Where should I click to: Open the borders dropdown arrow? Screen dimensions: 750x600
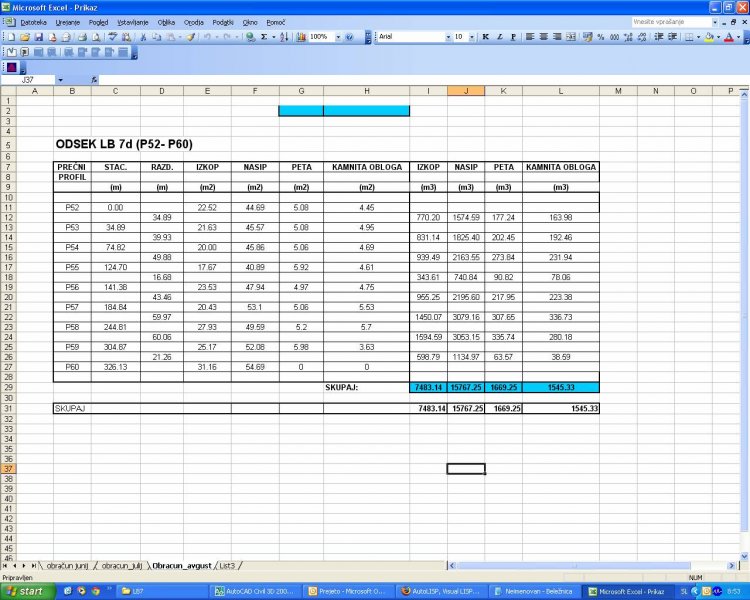698,37
